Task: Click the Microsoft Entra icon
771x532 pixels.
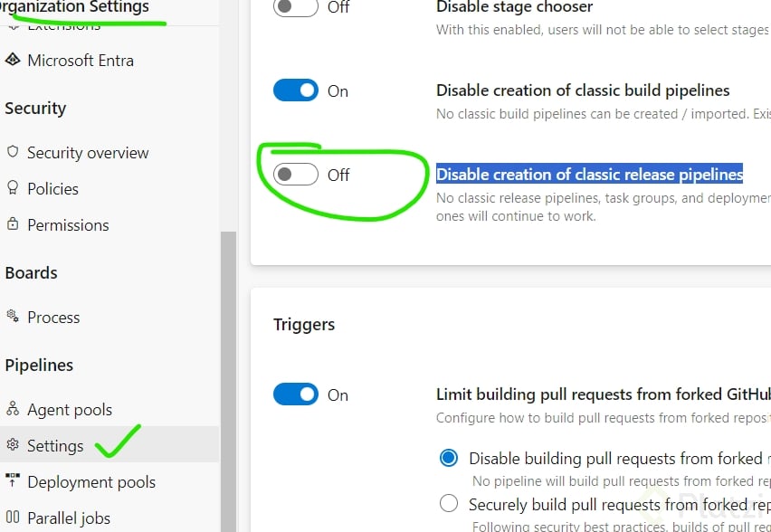Action: (13, 61)
